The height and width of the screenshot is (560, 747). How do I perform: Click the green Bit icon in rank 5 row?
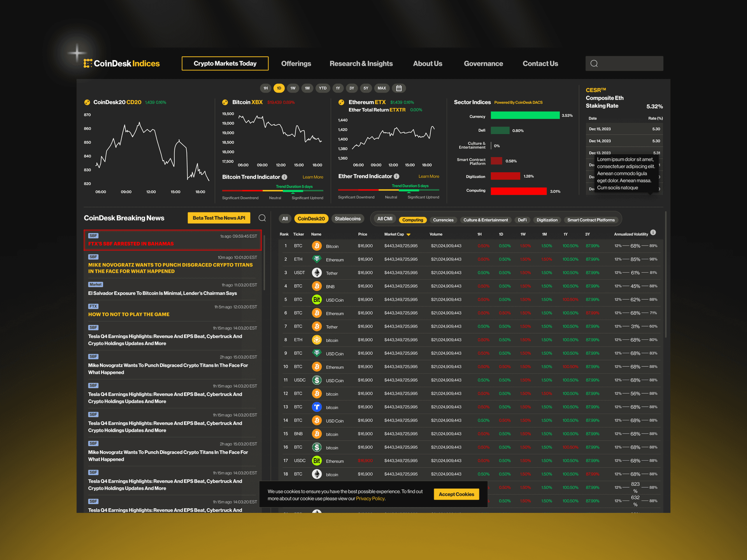tap(317, 299)
